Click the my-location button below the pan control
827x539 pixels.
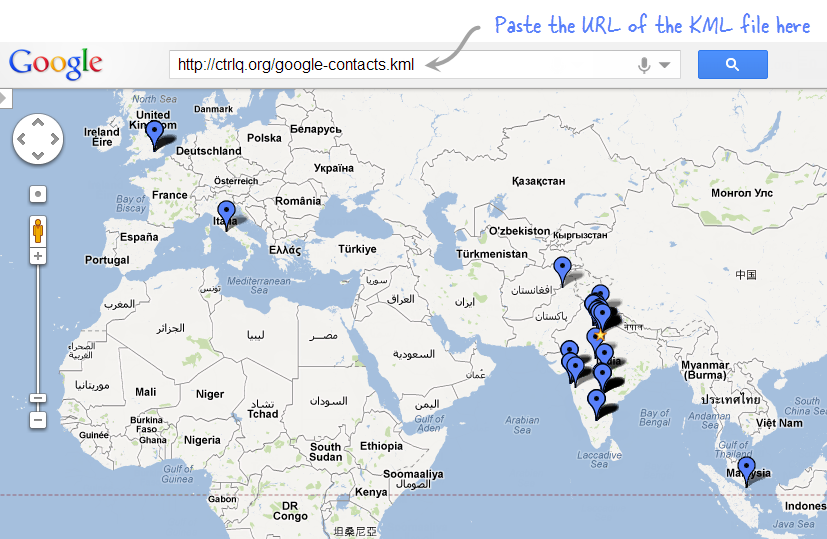pyautogui.click(x=37, y=194)
